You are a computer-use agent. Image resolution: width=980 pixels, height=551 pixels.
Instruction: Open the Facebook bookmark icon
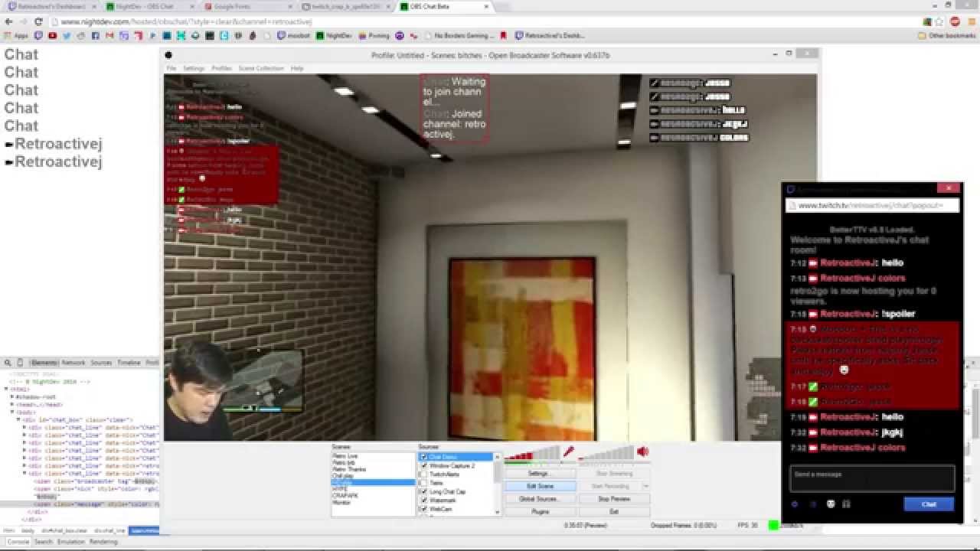tap(96, 35)
